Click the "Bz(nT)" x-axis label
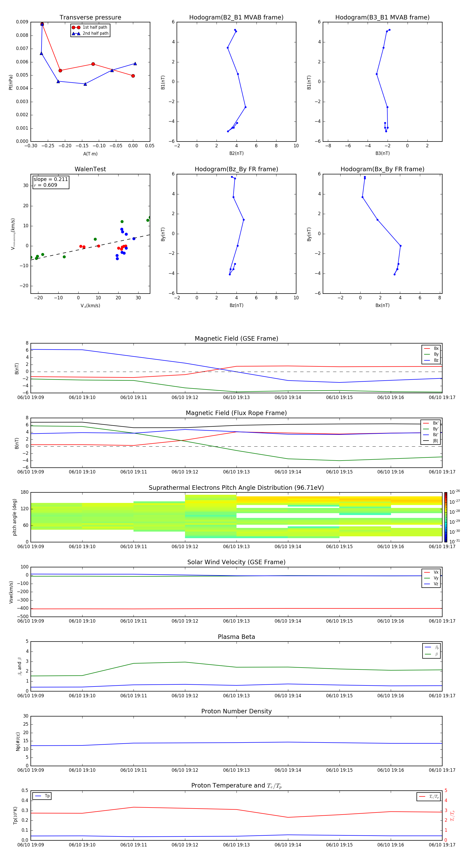This screenshot has height=868, width=473. 236,305
